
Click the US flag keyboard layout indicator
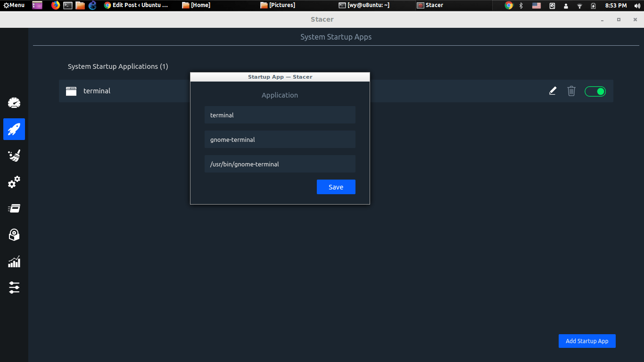(537, 5)
